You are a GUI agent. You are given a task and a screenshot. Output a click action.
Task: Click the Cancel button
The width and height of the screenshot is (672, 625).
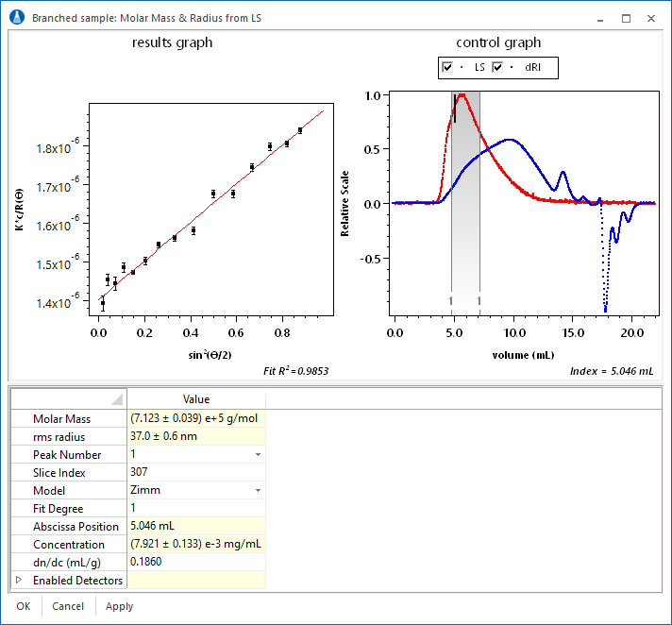[x=68, y=606]
